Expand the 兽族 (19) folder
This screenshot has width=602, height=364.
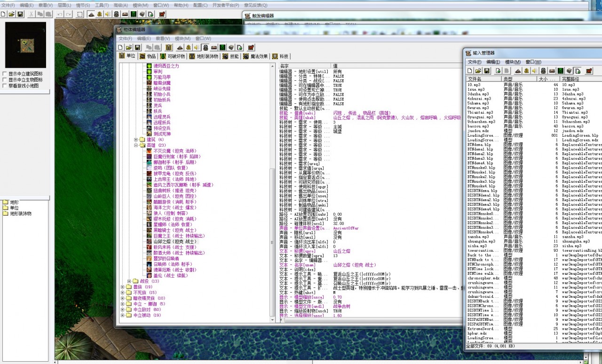click(123, 287)
